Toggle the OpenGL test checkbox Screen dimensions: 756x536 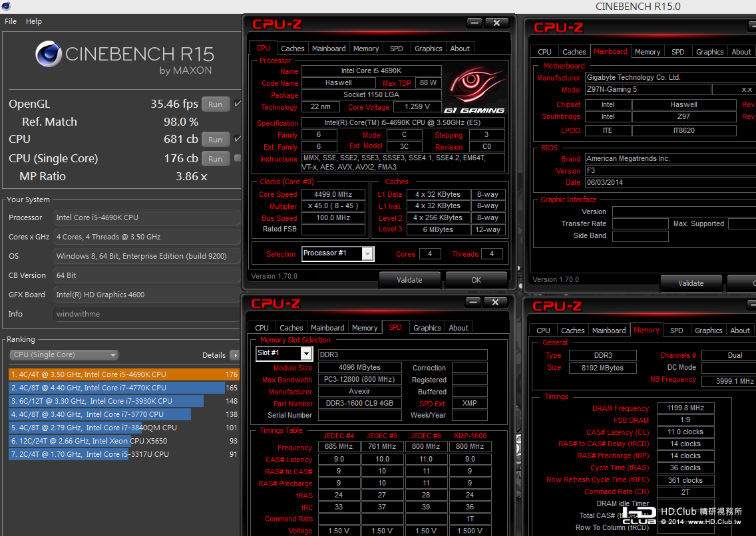click(x=237, y=104)
